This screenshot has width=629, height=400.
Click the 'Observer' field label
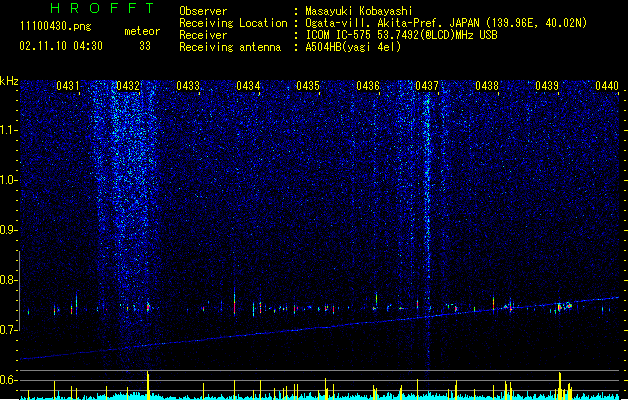[203, 11]
